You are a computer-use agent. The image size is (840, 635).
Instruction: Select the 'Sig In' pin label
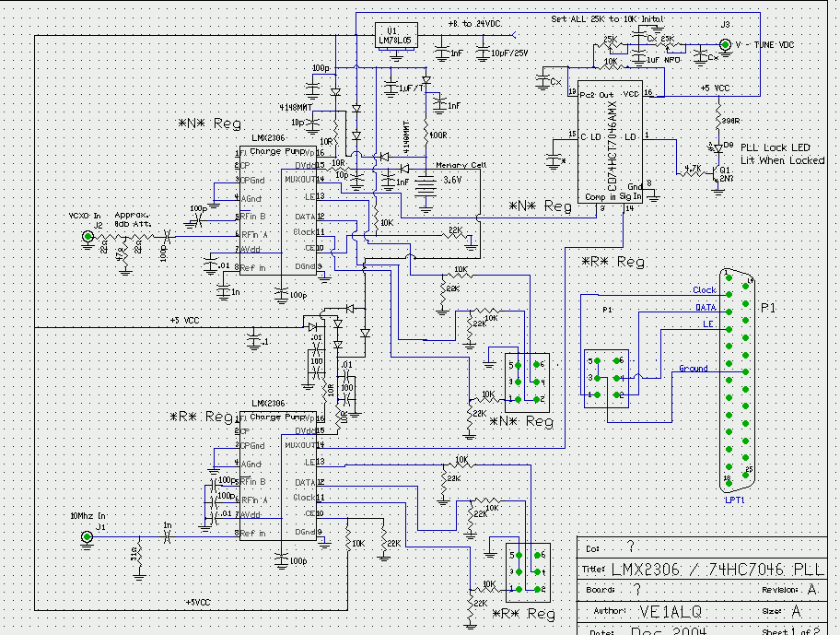[630, 196]
